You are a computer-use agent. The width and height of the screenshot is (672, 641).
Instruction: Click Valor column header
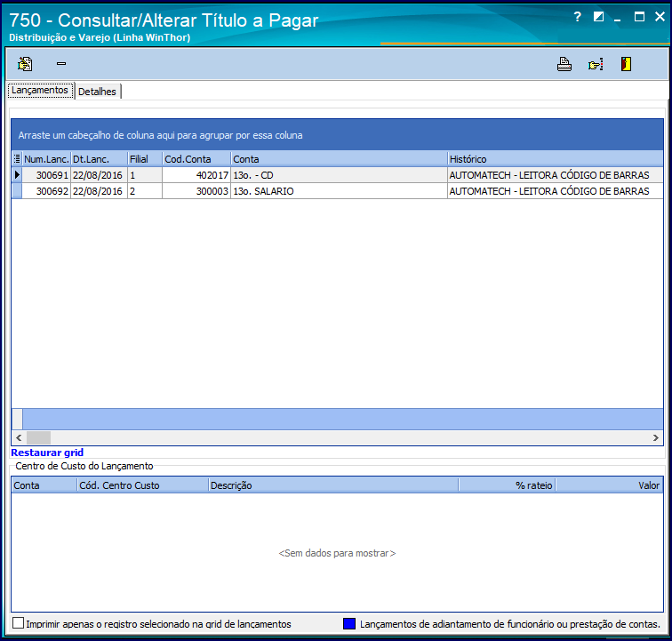610,485
